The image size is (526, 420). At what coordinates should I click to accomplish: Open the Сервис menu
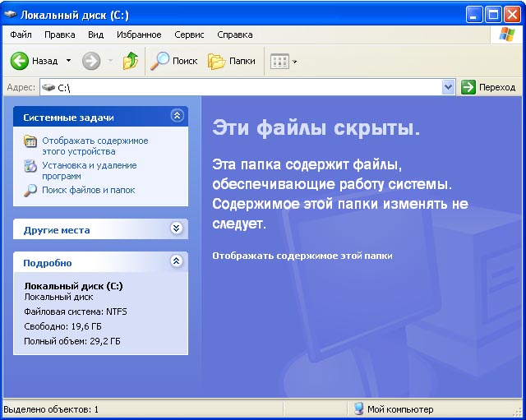pyautogui.click(x=189, y=35)
